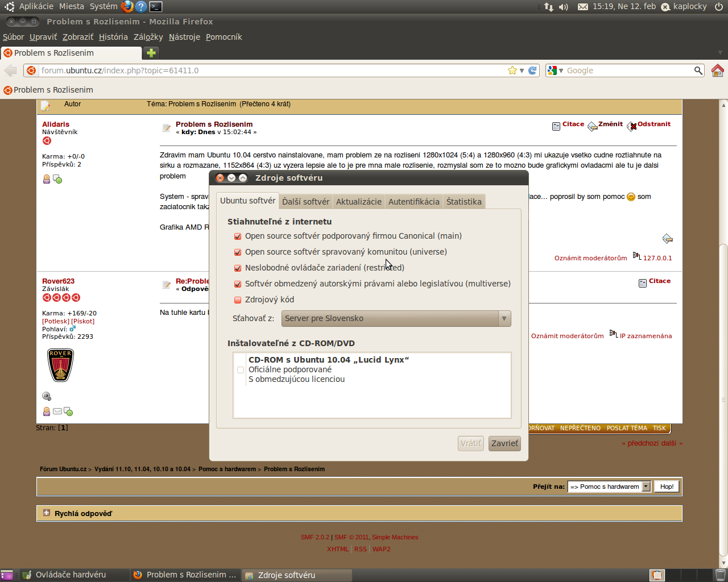
Task: Click the Odstranit post link
Action: pos(653,124)
